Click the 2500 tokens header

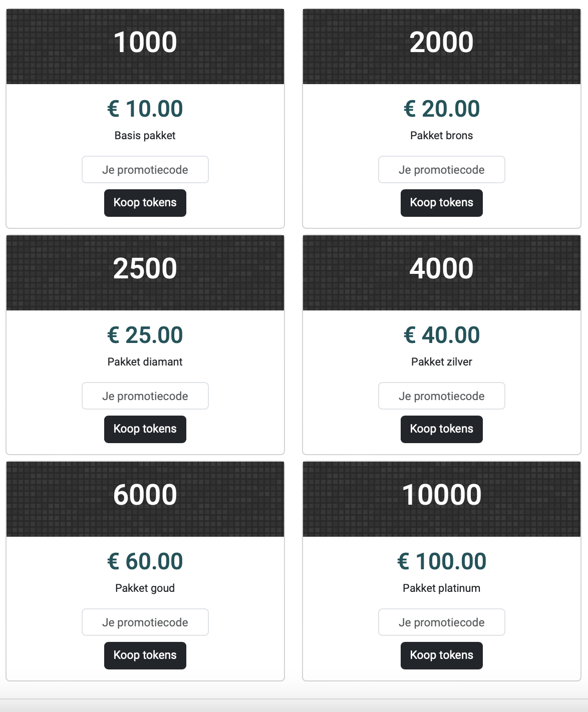point(145,272)
